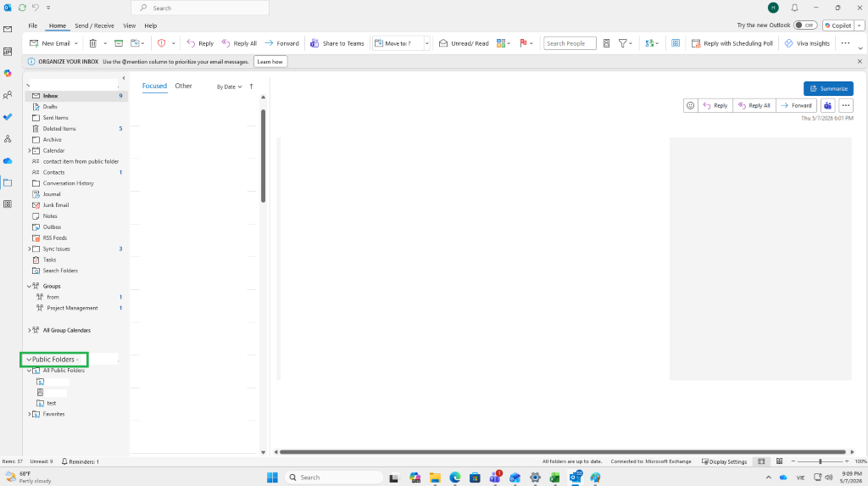Toggle Unread/Read for the message

point(464,43)
